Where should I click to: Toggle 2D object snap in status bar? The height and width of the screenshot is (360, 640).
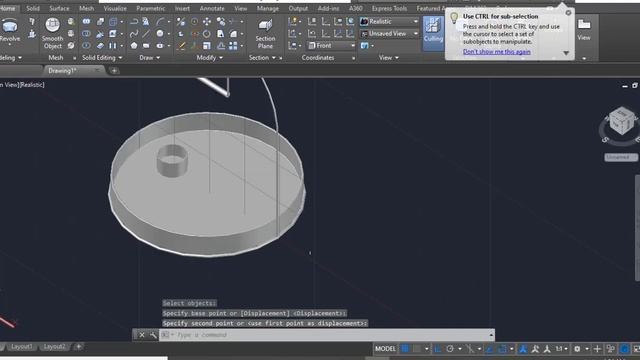pos(502,349)
